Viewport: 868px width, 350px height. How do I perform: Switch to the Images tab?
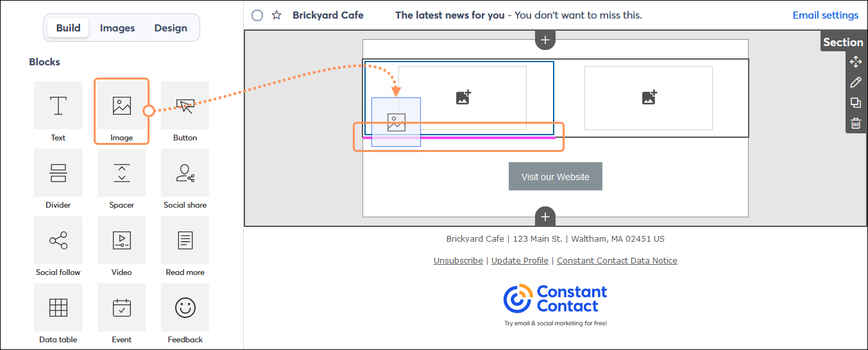(x=117, y=28)
